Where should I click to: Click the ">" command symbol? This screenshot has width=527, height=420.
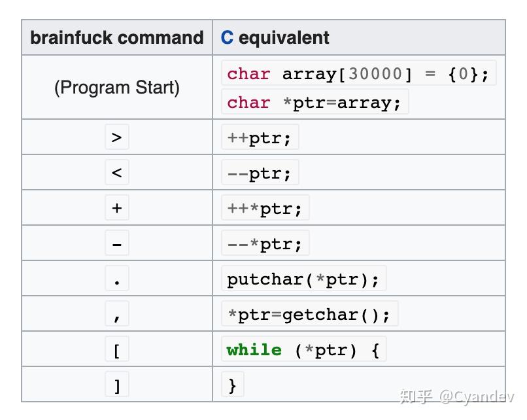point(117,137)
